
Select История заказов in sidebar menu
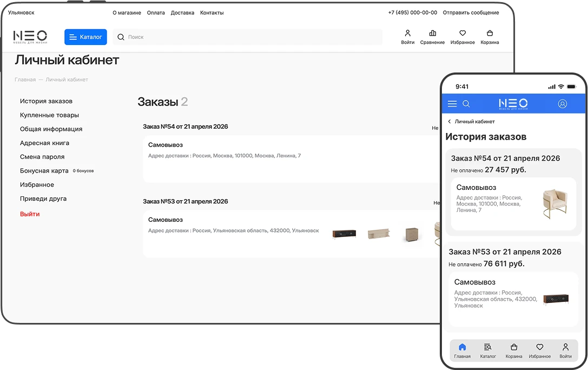tap(46, 101)
